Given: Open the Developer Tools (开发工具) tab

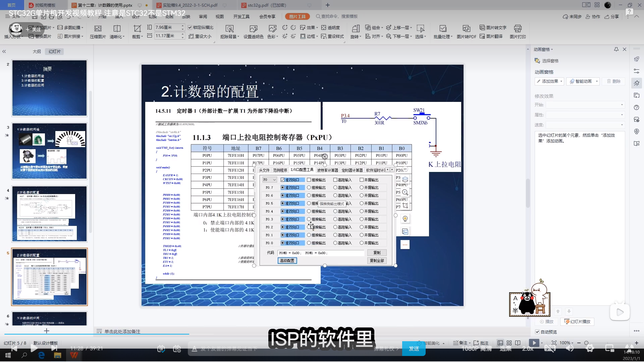Looking at the screenshot, I should point(241,16).
